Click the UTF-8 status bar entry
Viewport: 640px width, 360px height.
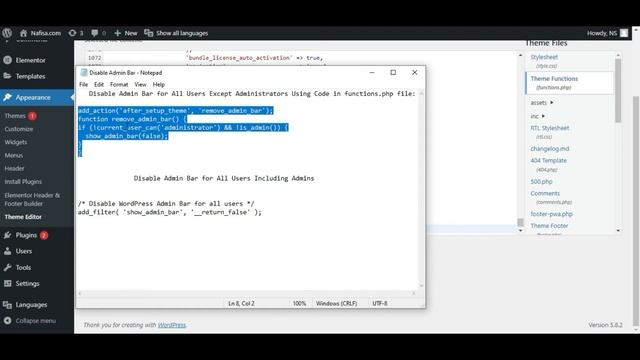coord(380,303)
